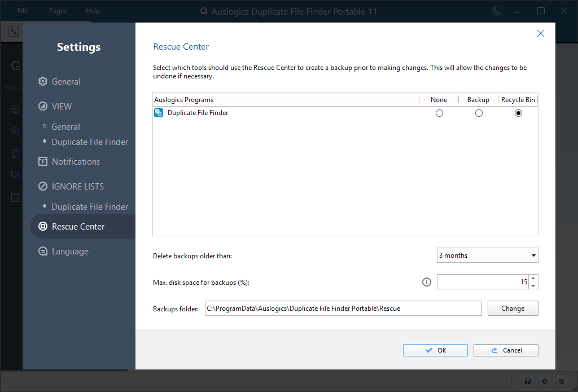Select Duplicate File Finder under IGNORE LISTS
The image size is (578, 392).
90,206
